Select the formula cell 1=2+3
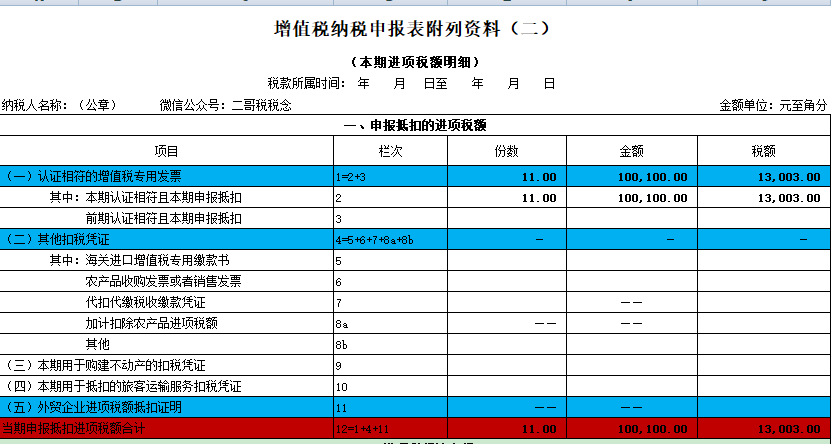 pos(390,176)
